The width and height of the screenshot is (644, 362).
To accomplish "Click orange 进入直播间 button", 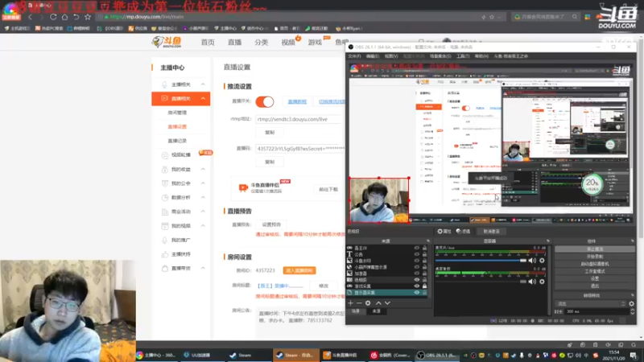I will click(x=299, y=270).
